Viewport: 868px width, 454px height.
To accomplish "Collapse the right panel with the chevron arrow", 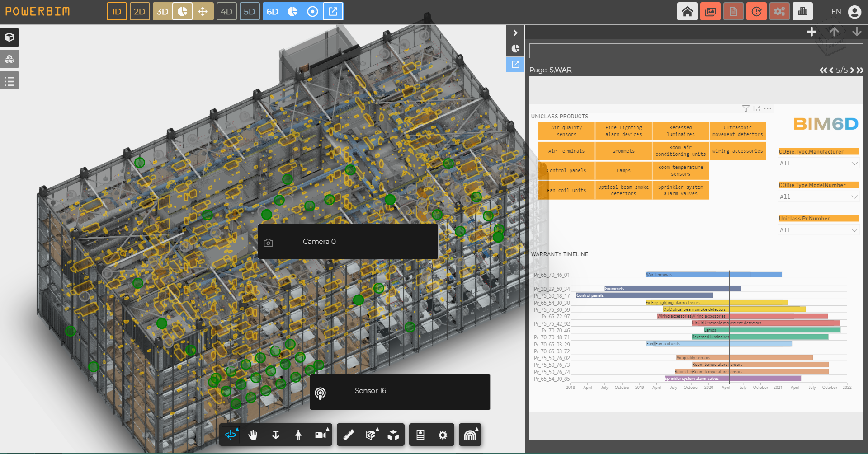I will point(515,33).
